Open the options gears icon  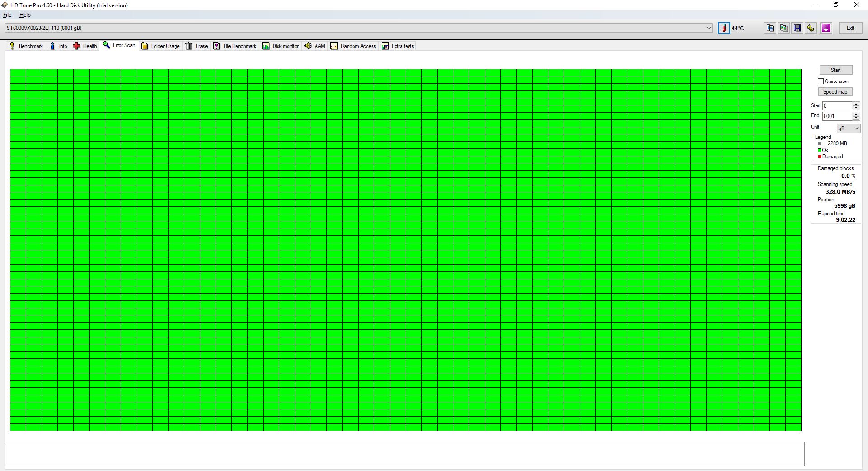[x=811, y=28]
